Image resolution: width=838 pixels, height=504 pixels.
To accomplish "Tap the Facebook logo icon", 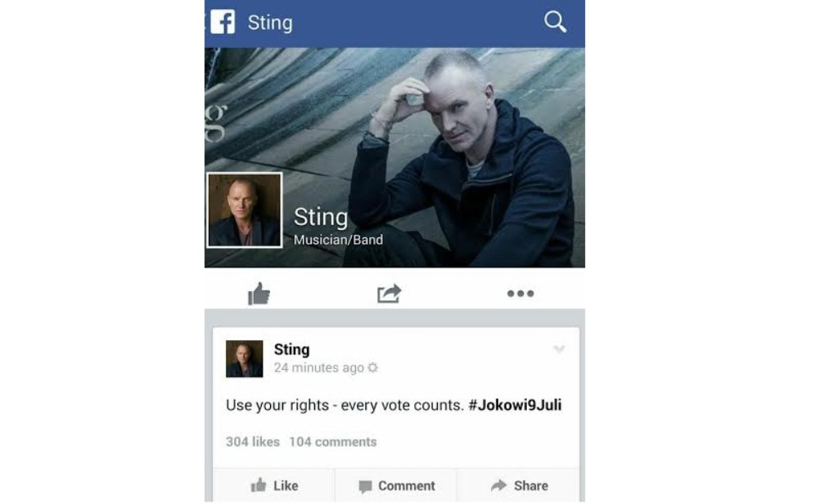I will pos(223,22).
